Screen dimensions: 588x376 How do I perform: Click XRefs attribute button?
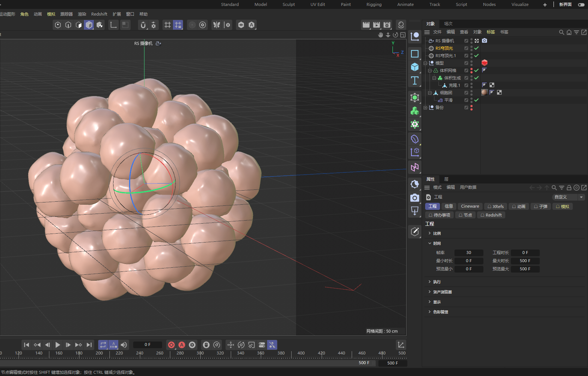pos(496,206)
